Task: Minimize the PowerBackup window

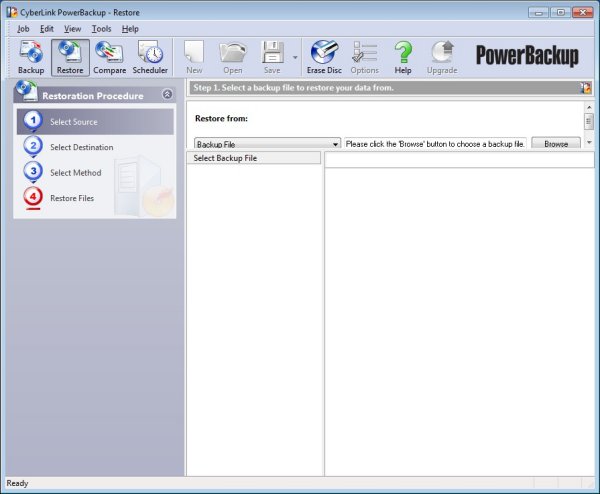Action: (538, 12)
